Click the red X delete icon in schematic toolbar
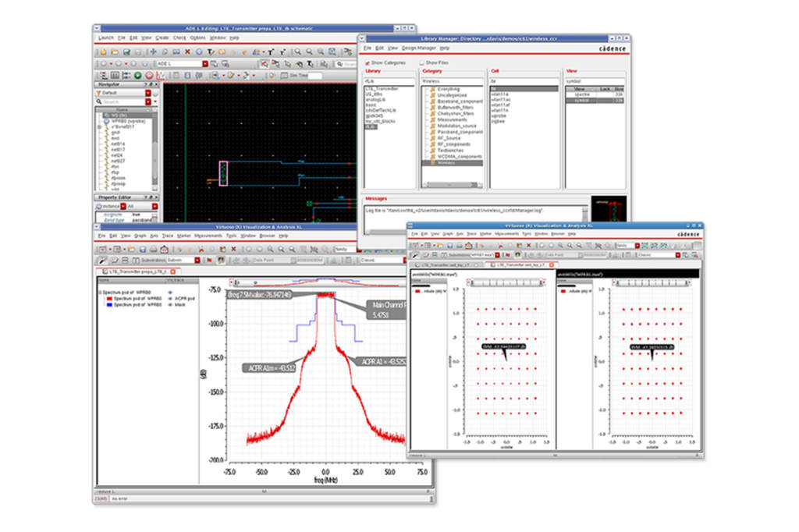This screenshot has height=532, width=799. click(x=187, y=51)
